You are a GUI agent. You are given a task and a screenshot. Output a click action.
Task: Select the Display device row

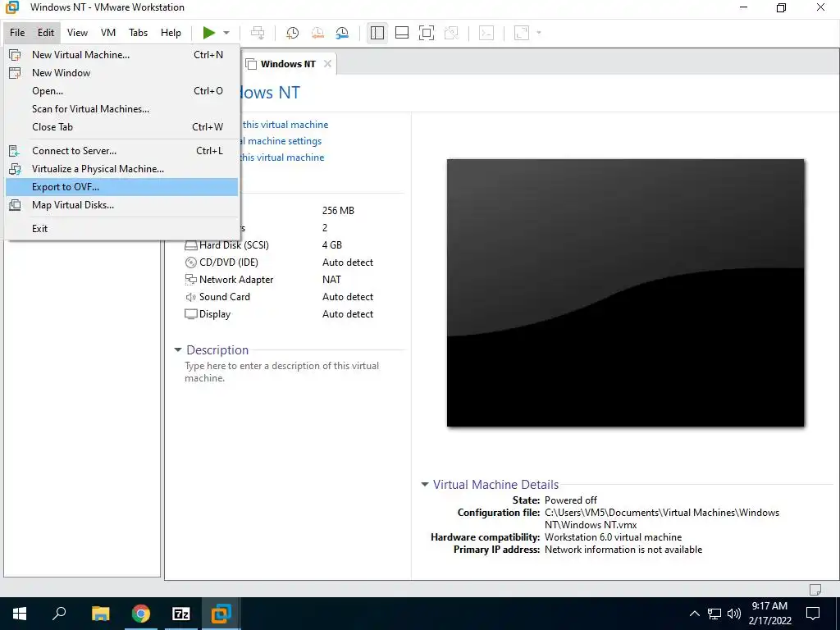tap(279, 314)
